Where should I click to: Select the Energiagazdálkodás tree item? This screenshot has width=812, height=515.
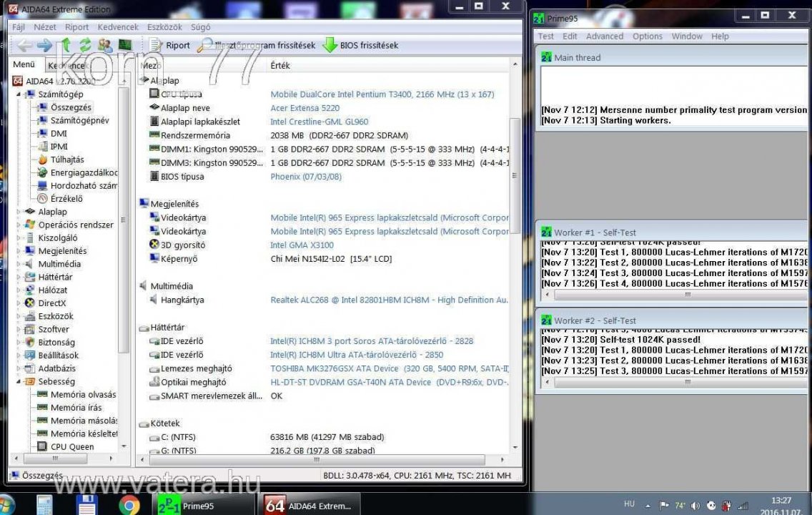point(84,172)
